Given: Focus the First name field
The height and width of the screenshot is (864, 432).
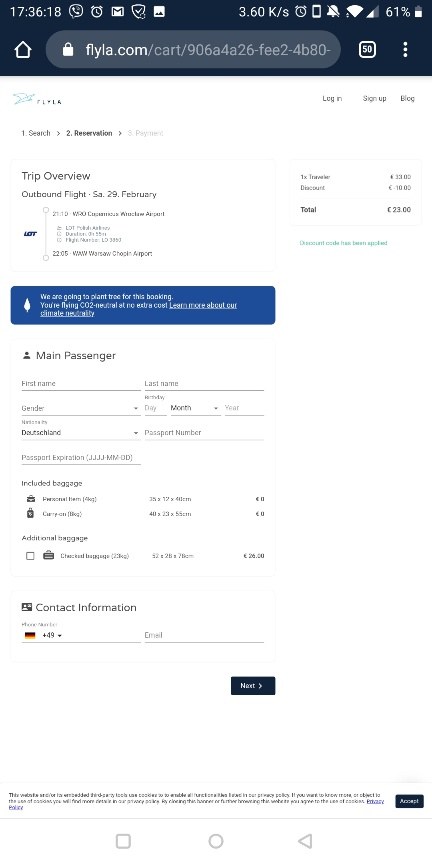Looking at the screenshot, I should (x=80, y=384).
